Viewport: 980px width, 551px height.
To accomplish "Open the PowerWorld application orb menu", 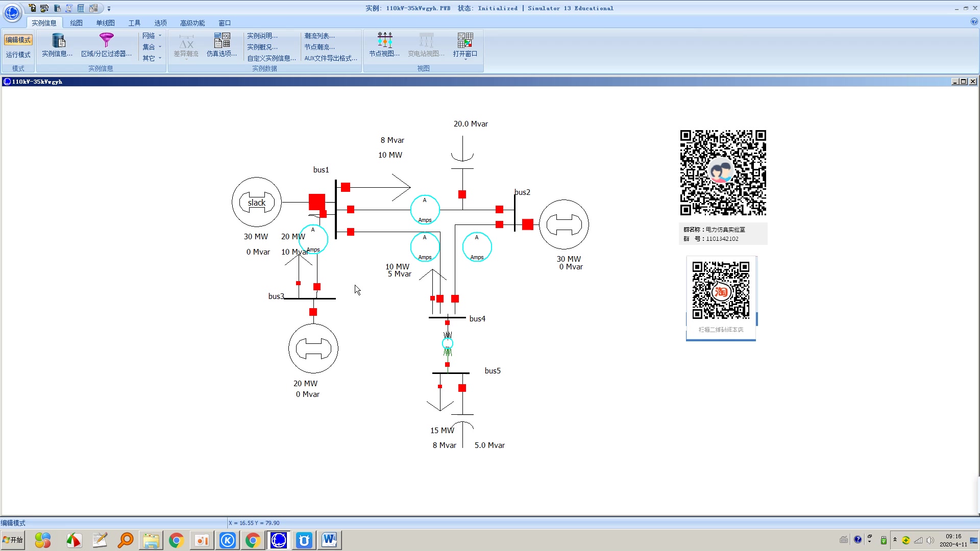I will pos(12,12).
